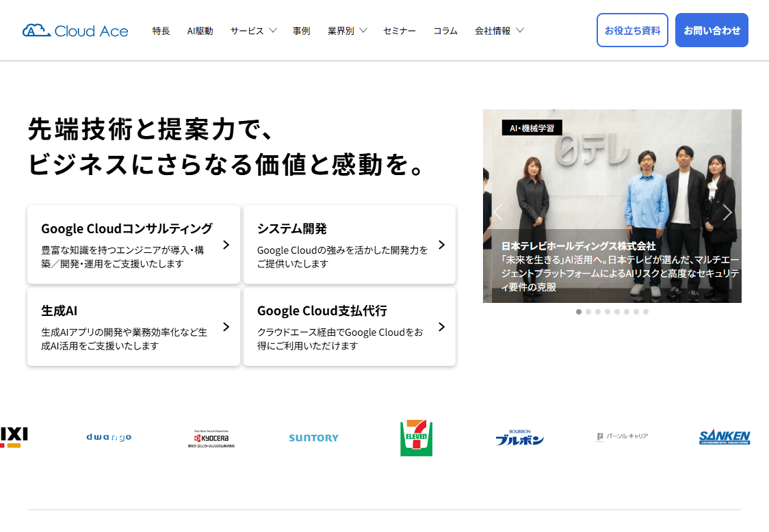Click the SANKEN logo
769x532 pixels.
(725, 437)
